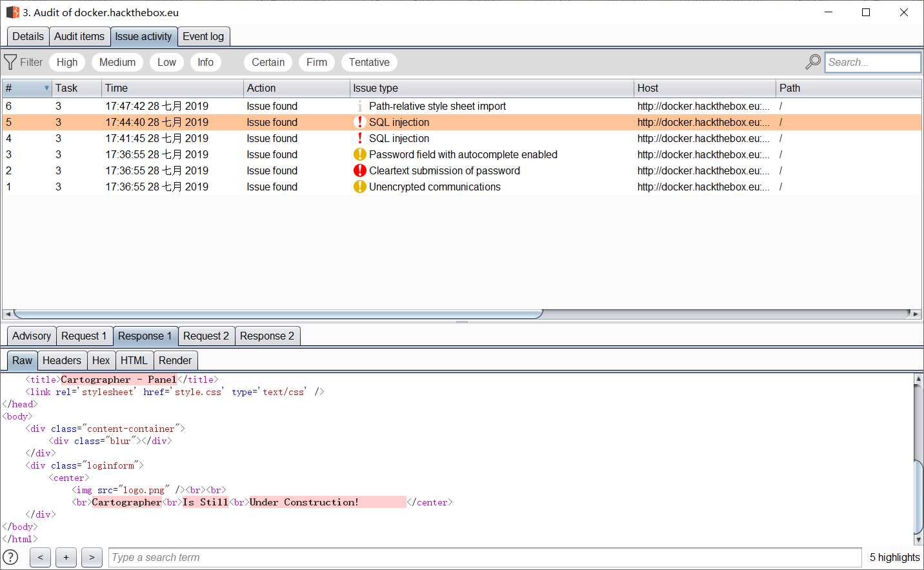
Task: Sort by the Path column header
Action: [849, 88]
